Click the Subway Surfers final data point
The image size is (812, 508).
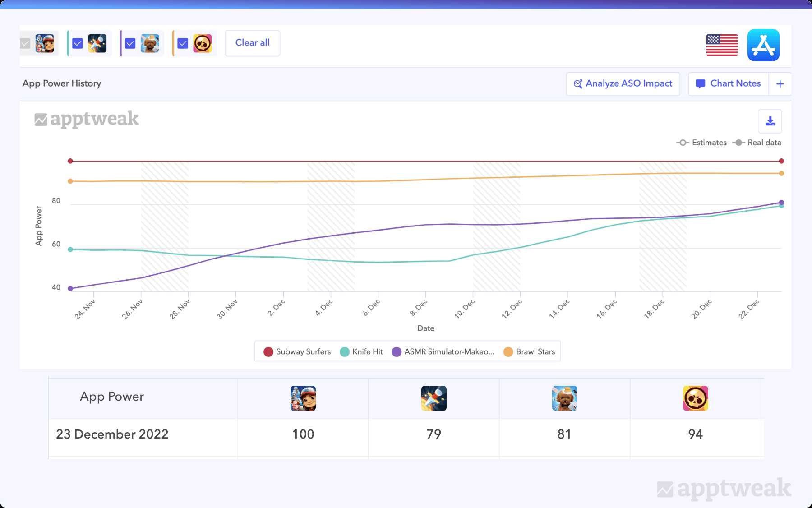click(781, 161)
